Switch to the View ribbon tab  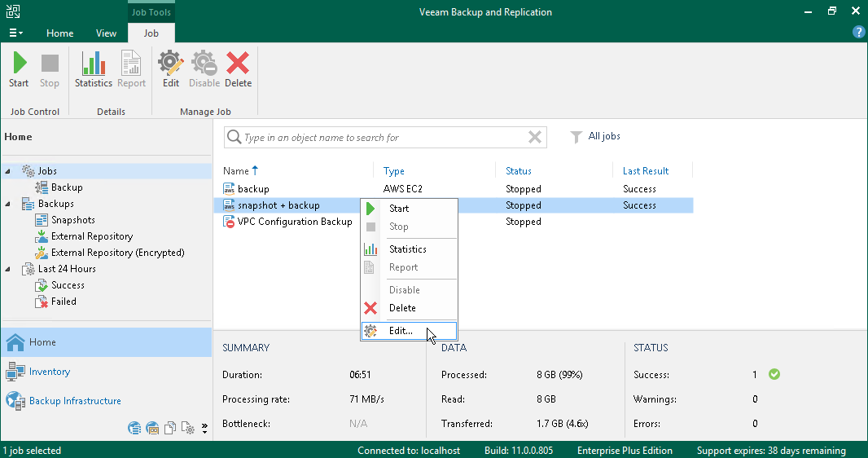106,33
